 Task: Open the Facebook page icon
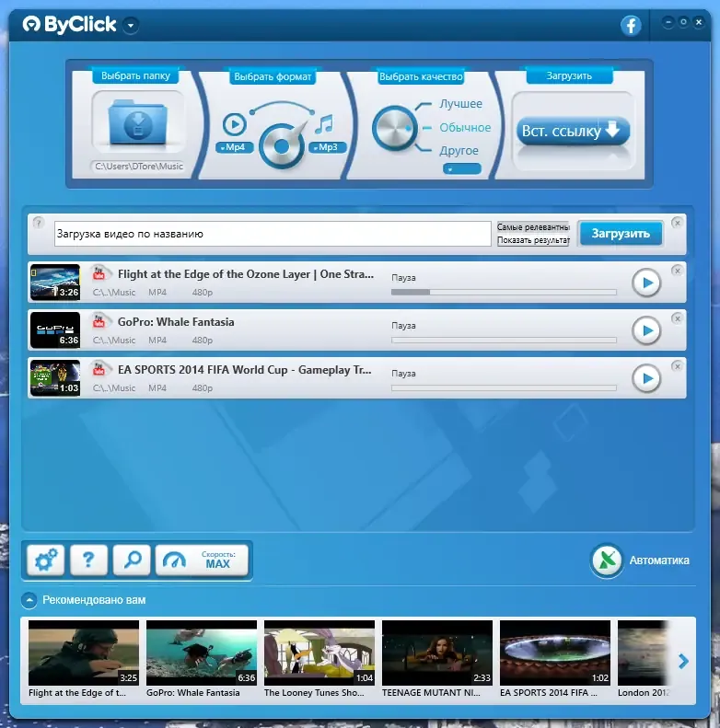click(x=631, y=25)
